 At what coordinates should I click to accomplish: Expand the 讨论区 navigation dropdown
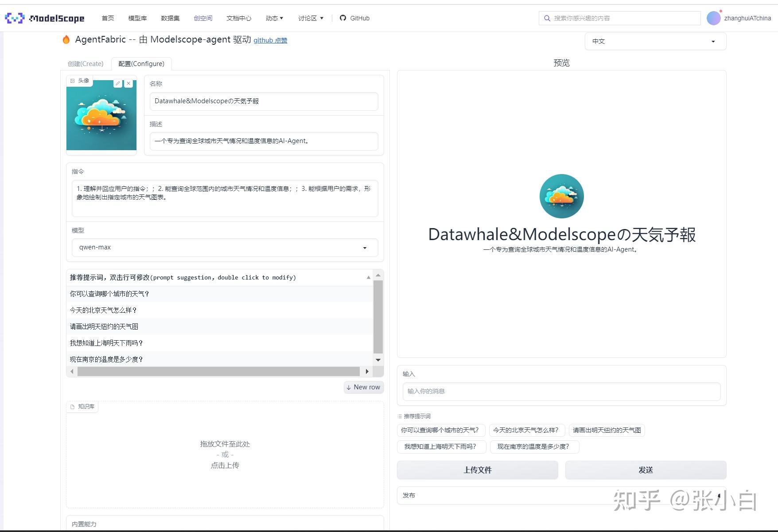click(311, 18)
